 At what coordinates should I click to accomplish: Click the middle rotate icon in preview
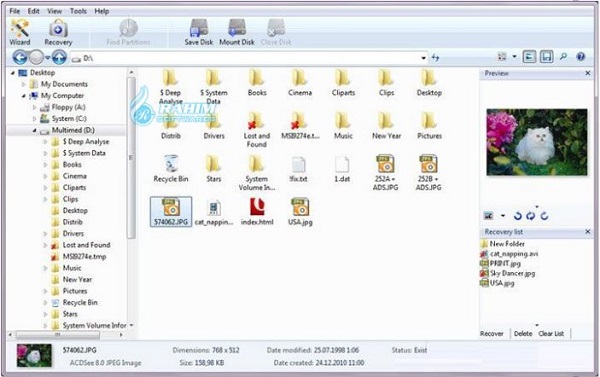pyautogui.click(x=530, y=216)
